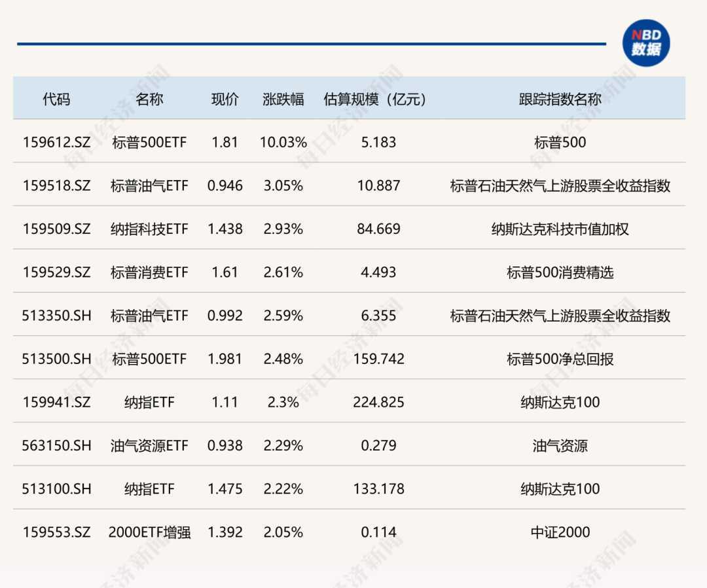Click the 纳斯达克科技市值加权 index name
The width and height of the screenshot is (707, 588).
click(560, 229)
